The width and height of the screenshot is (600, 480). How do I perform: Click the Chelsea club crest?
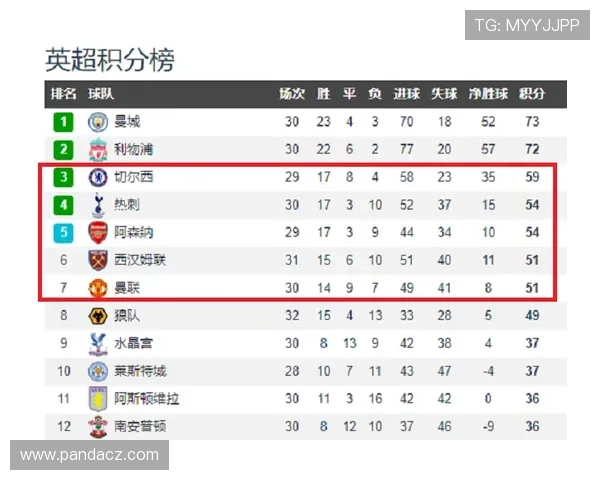(98, 178)
